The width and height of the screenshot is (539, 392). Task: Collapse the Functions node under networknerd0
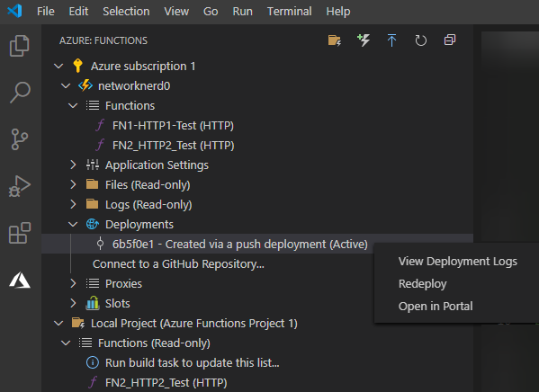[73, 105]
